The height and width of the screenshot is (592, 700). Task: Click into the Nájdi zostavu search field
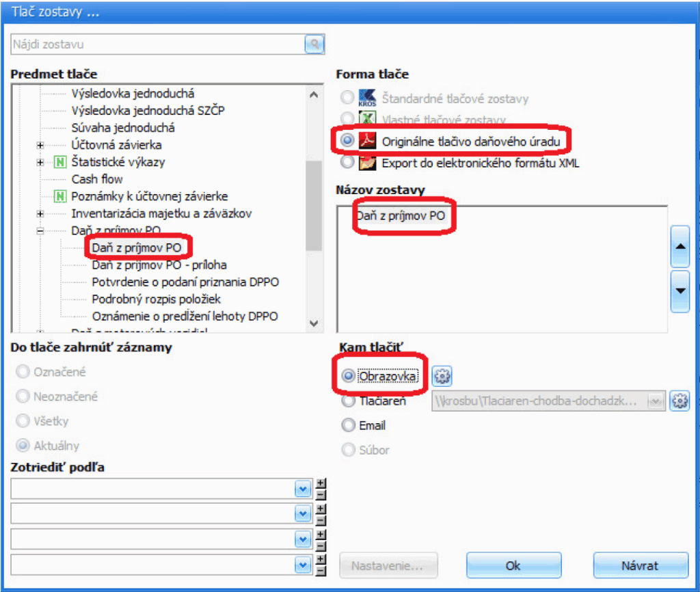coord(157,44)
